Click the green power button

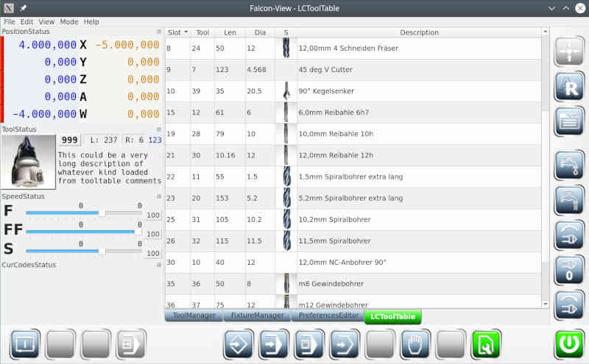pyautogui.click(x=569, y=343)
